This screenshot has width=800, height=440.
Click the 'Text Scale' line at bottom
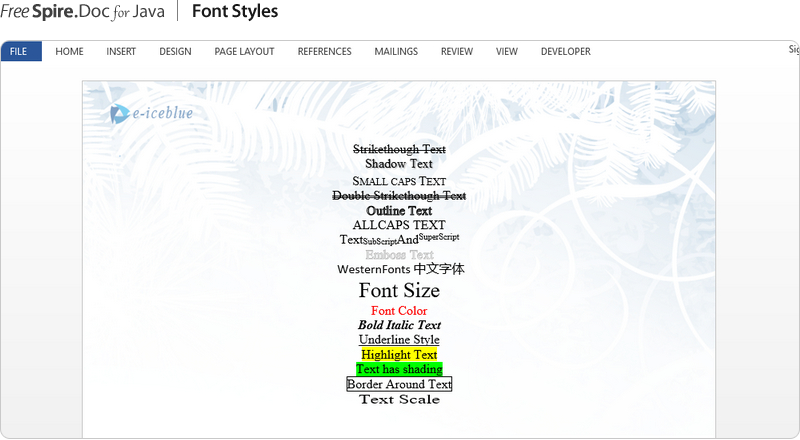tap(399, 400)
